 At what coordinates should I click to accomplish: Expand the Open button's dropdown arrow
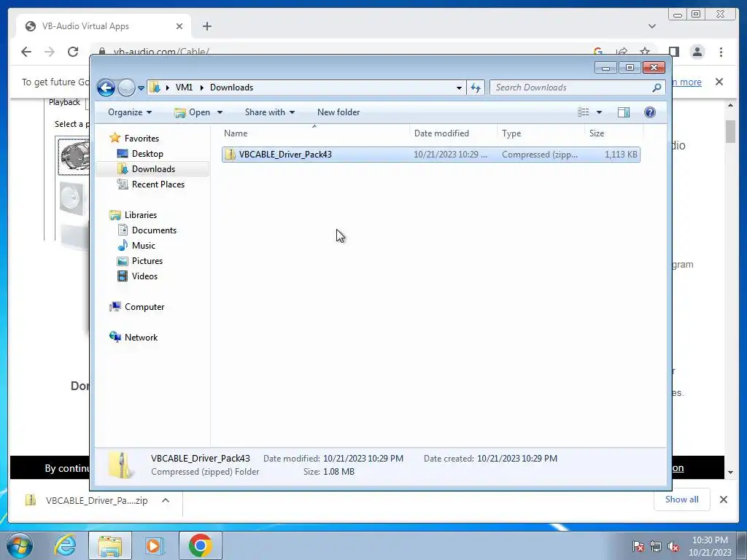coord(220,112)
